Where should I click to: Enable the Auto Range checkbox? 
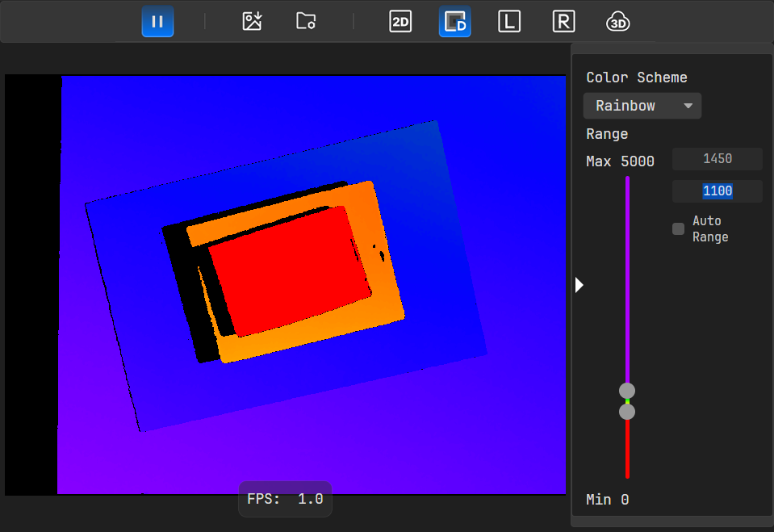[679, 229]
